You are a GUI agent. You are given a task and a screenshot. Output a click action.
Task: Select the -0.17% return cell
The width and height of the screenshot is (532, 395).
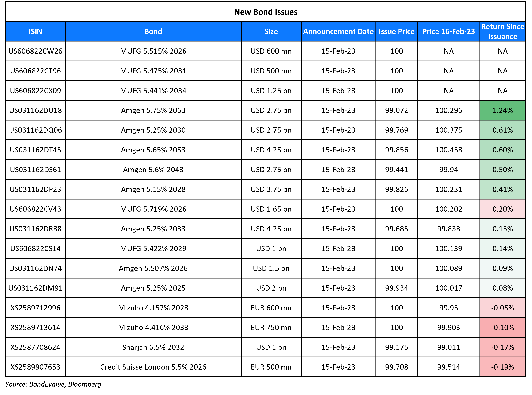click(503, 347)
